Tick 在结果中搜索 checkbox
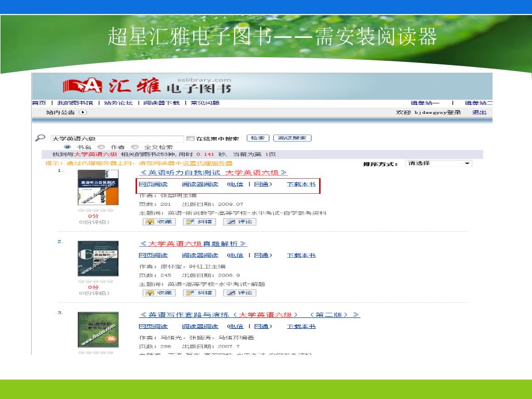 (x=190, y=138)
